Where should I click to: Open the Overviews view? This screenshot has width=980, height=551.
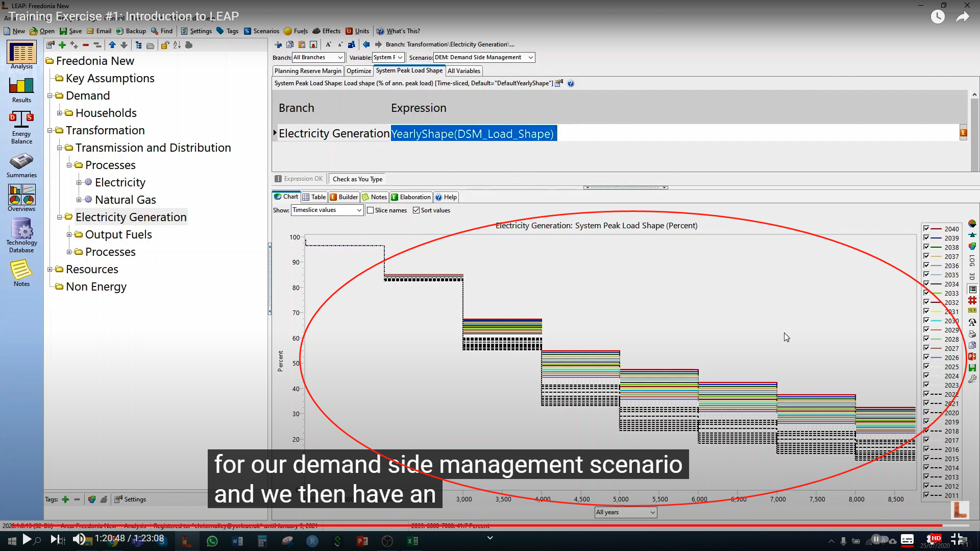coord(21,198)
